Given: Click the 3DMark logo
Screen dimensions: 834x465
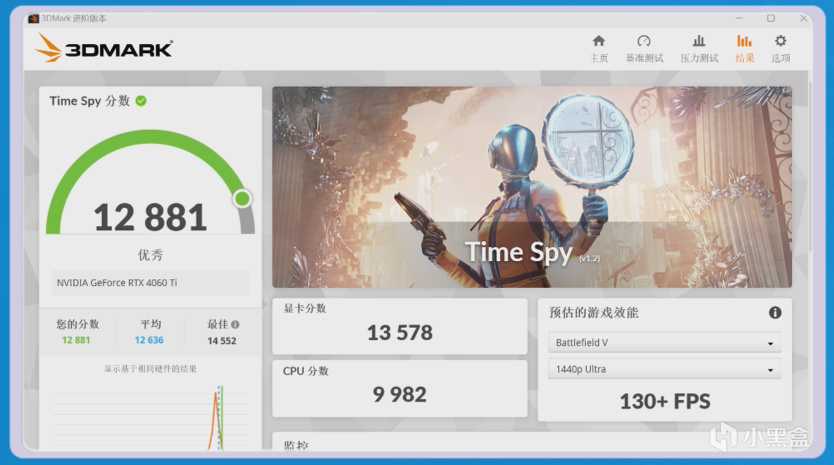Looking at the screenshot, I should click(104, 48).
